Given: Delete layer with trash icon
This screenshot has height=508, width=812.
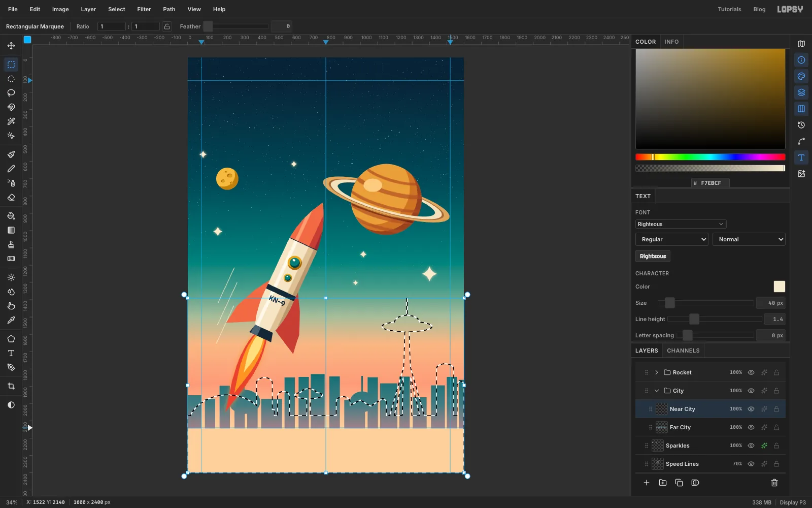Looking at the screenshot, I should click(x=774, y=483).
